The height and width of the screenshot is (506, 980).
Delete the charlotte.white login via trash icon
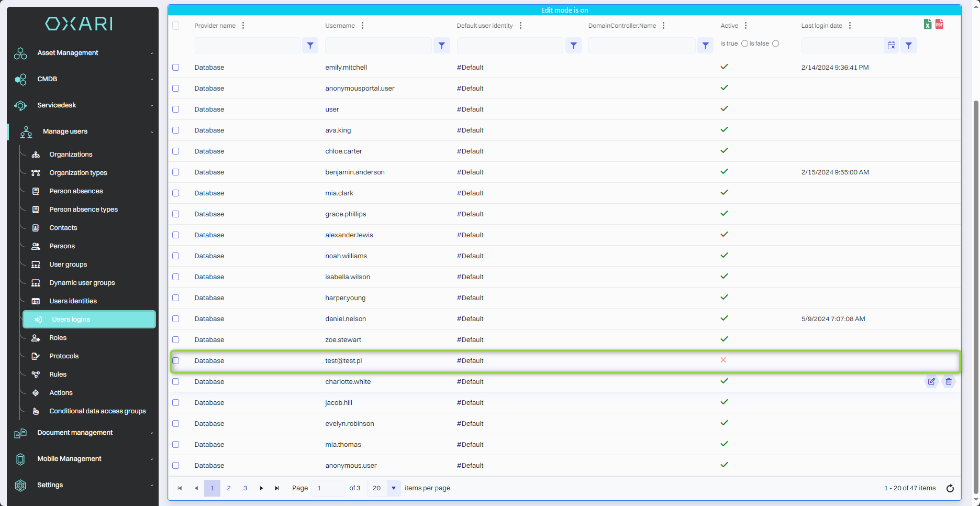tap(949, 382)
